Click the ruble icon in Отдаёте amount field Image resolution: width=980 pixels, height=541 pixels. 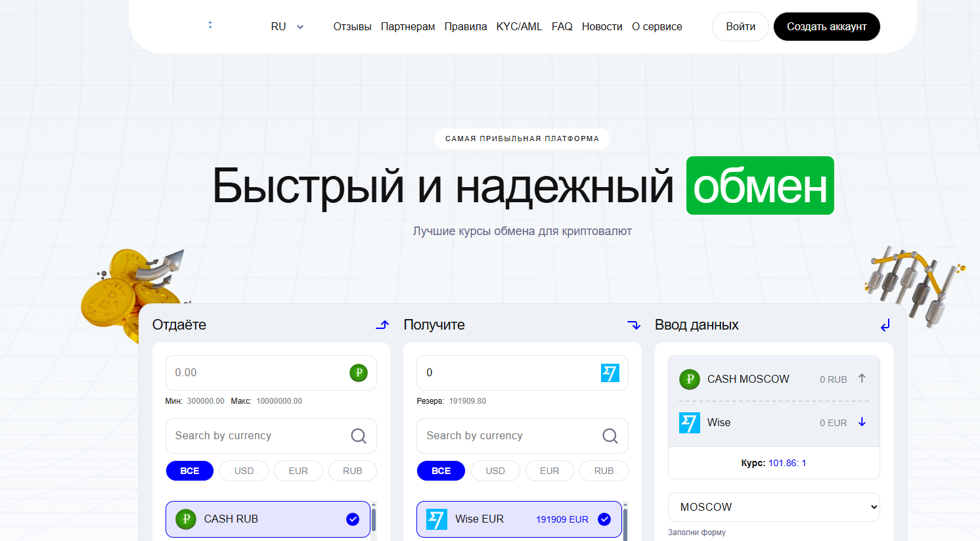(359, 373)
